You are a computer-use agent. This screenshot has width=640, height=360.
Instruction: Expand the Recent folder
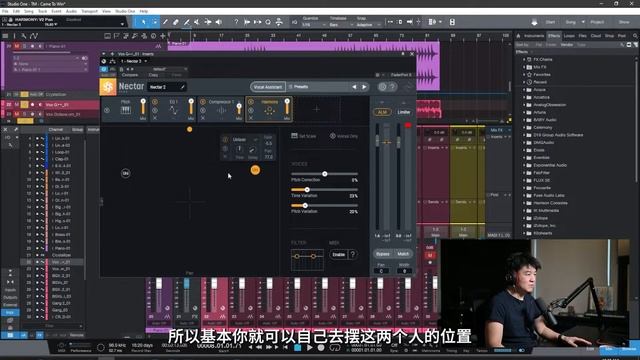coord(524,82)
